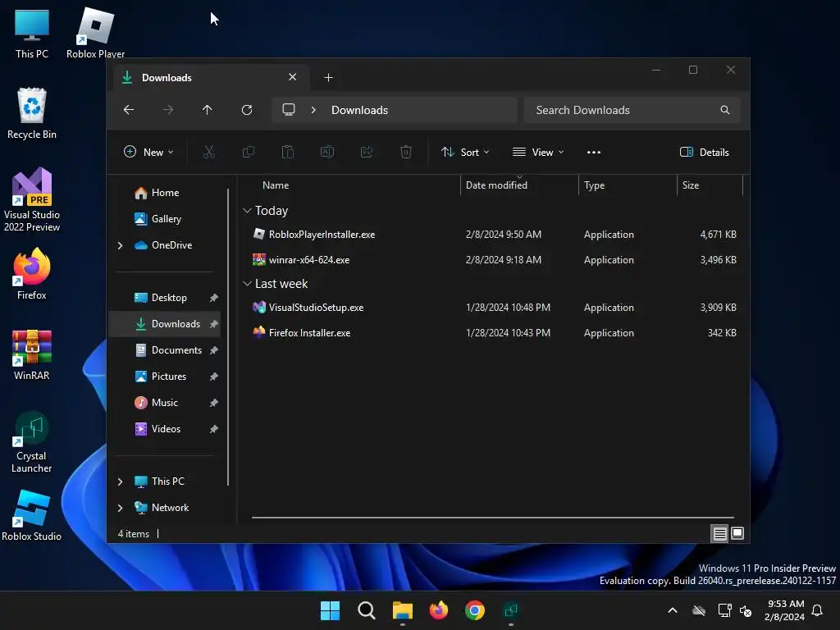The height and width of the screenshot is (630, 840).
Task: Launch Firefox from the taskbar
Action: [x=439, y=610]
